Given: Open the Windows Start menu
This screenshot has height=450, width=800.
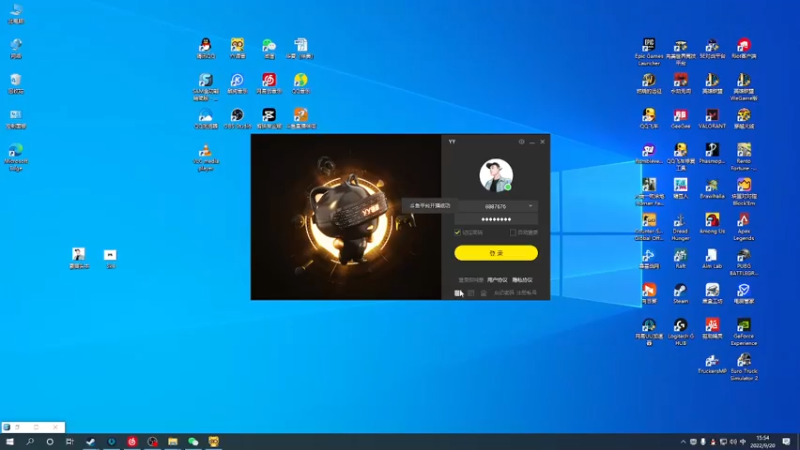Looking at the screenshot, I should [10, 442].
